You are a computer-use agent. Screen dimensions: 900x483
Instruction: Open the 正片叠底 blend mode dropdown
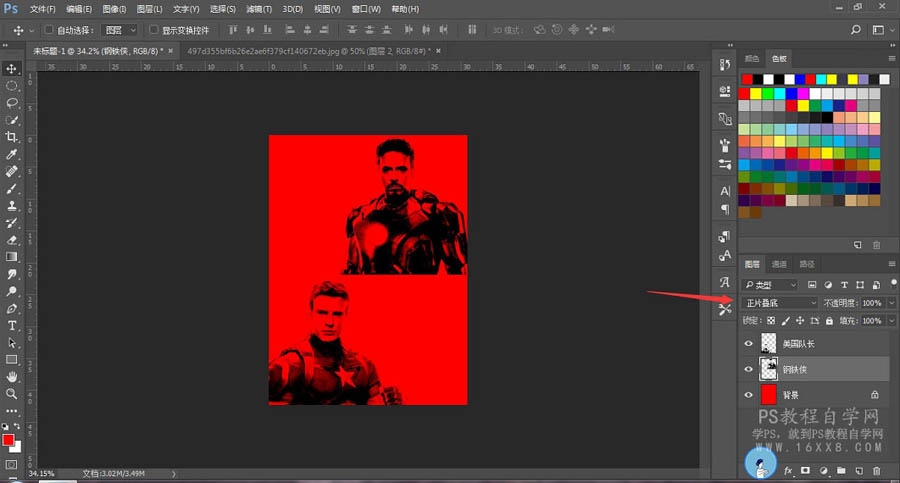[779, 303]
